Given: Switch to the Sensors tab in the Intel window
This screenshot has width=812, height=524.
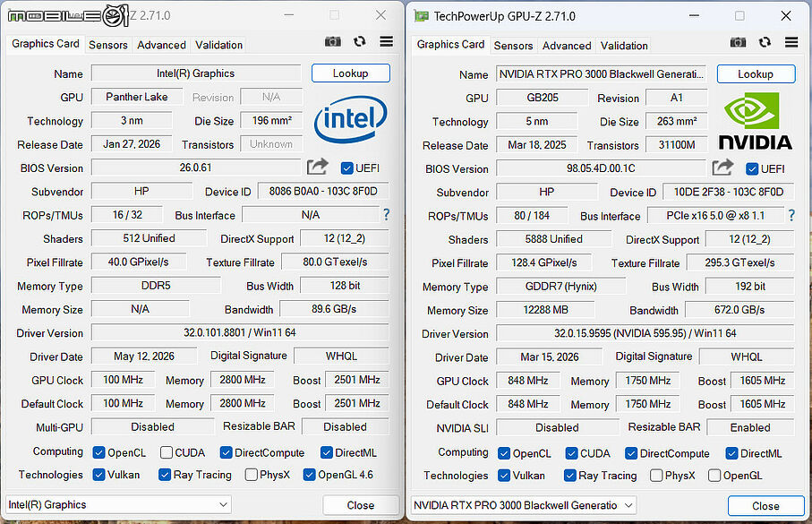Looking at the screenshot, I should (x=107, y=45).
